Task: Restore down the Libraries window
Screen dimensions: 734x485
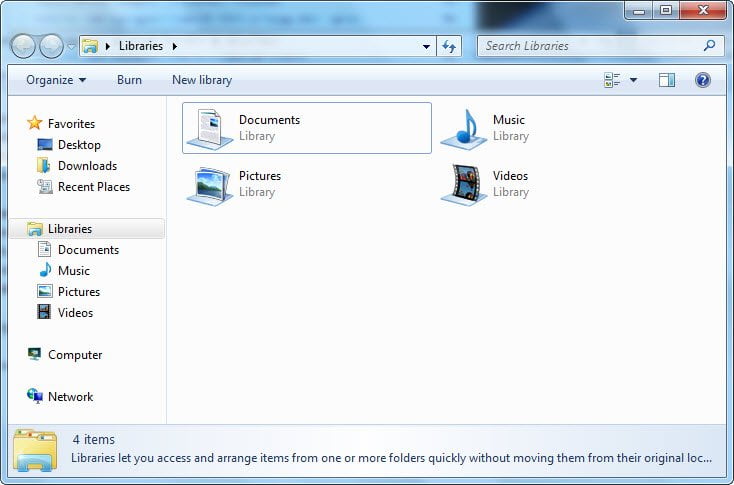Action: pyautogui.click(x=666, y=10)
